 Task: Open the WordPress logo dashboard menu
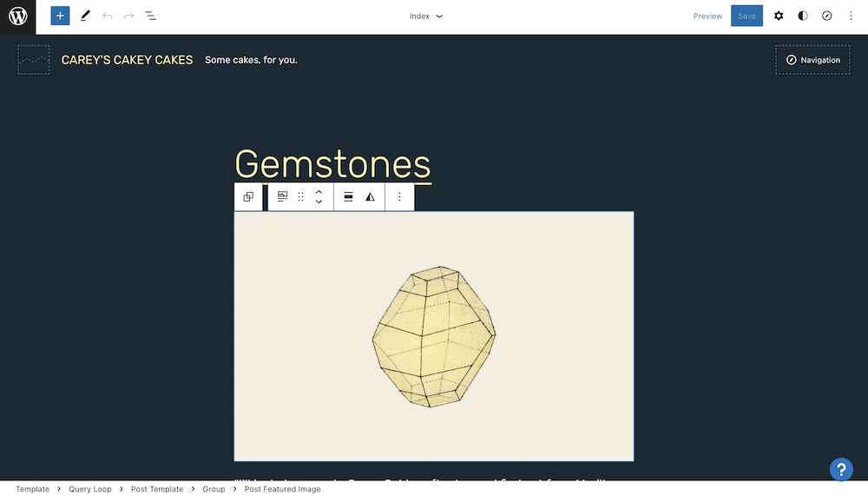(x=17, y=17)
